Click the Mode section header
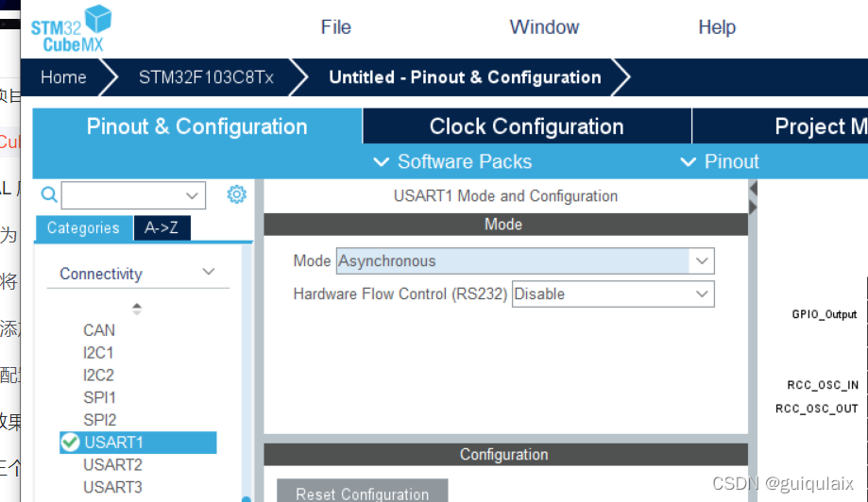Image resolution: width=868 pixels, height=502 pixels. pos(505,224)
